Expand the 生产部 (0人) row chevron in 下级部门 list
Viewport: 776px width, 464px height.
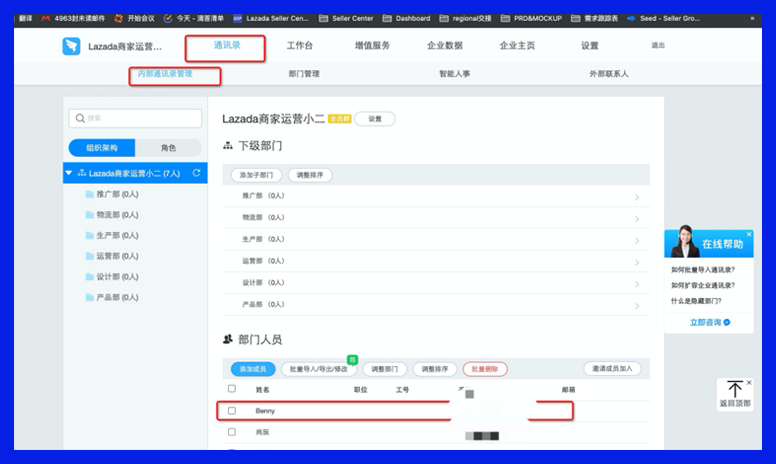tap(637, 240)
